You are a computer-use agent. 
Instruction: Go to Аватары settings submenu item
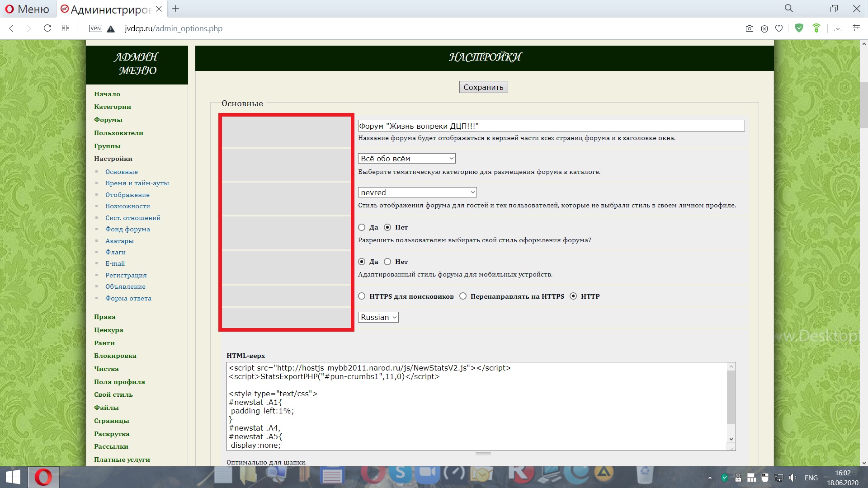(119, 241)
